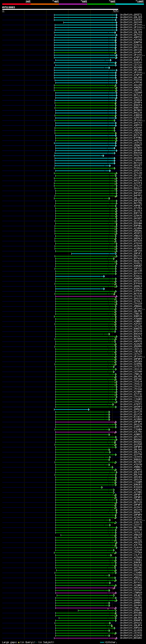Image resolution: width=146 pixels, height=644 pixels.
Task: Open hit UniRef100_Q39353
Action: pyautogui.click(x=131, y=20)
